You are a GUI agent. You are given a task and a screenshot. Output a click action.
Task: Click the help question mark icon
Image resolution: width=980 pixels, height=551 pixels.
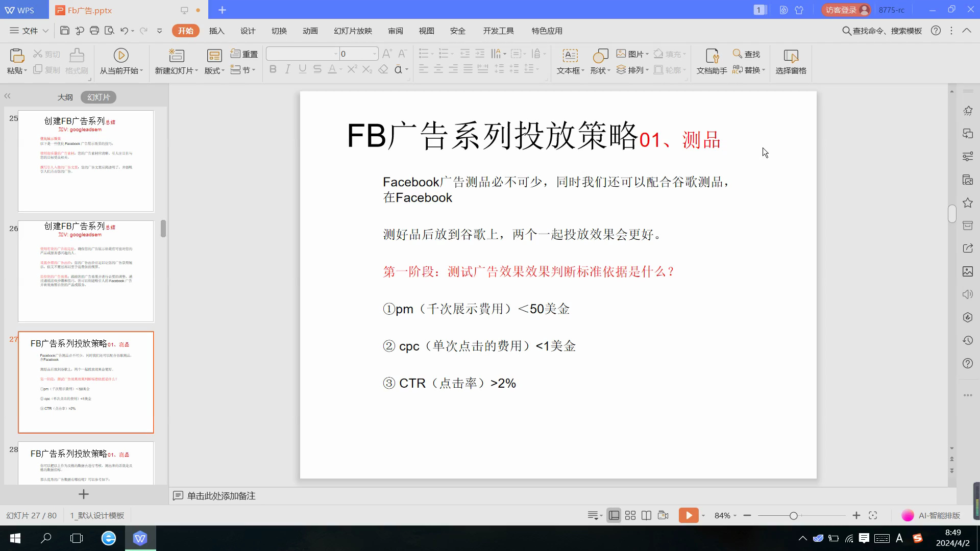click(936, 31)
